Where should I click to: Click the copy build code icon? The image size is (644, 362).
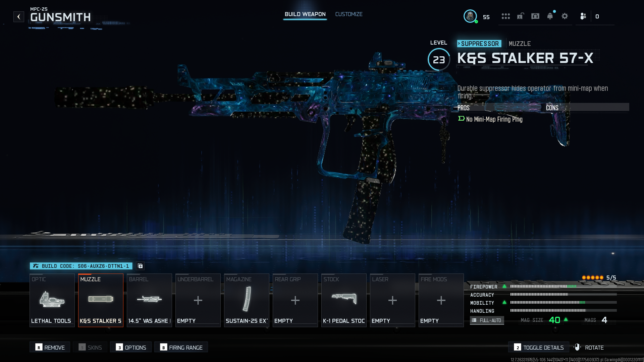[140, 266]
